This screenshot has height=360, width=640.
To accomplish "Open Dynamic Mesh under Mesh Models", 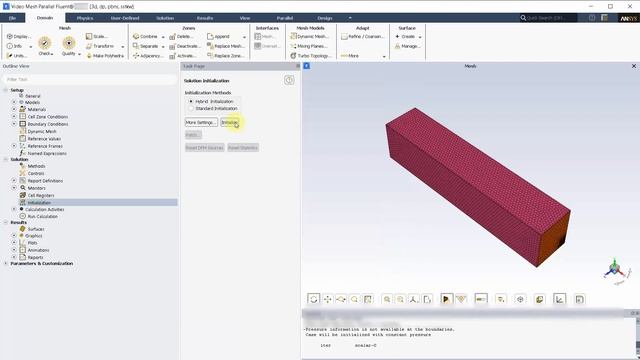I will pyautogui.click(x=309, y=36).
